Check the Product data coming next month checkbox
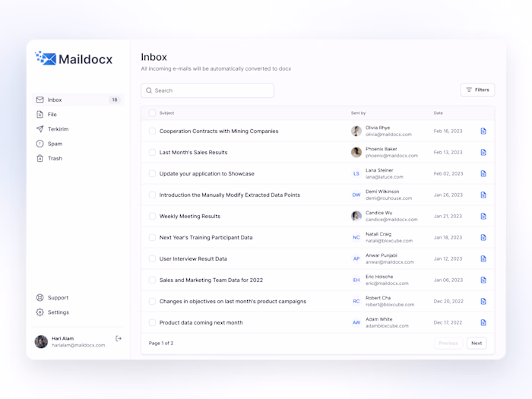Image resolution: width=532 pixels, height=399 pixels. coord(152,323)
